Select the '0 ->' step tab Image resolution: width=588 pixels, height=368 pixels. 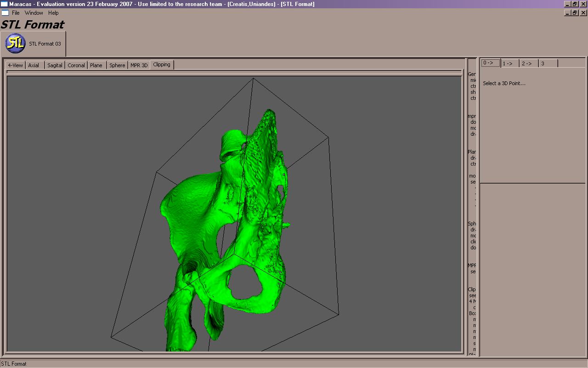click(x=491, y=63)
